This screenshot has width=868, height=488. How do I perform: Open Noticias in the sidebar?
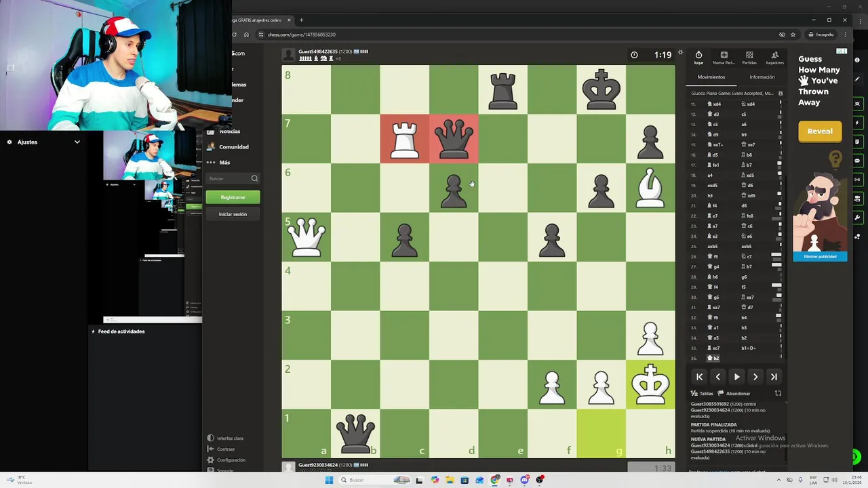pyautogui.click(x=224, y=131)
